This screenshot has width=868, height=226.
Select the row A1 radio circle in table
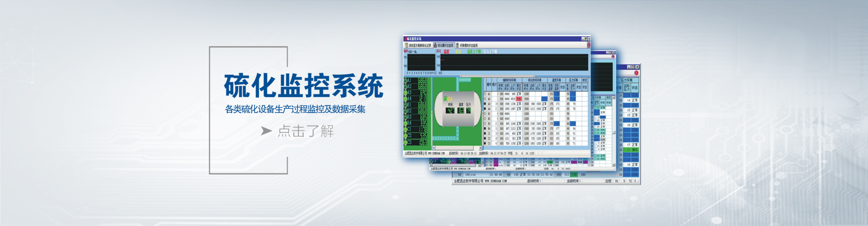pyautogui.click(x=485, y=94)
